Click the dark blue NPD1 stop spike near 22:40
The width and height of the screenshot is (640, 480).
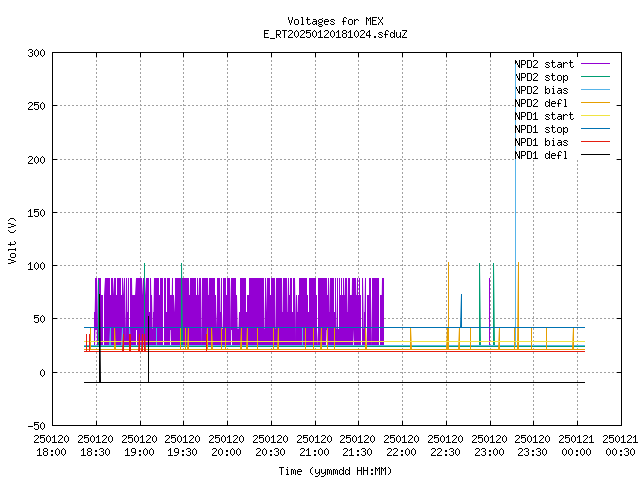click(461, 311)
